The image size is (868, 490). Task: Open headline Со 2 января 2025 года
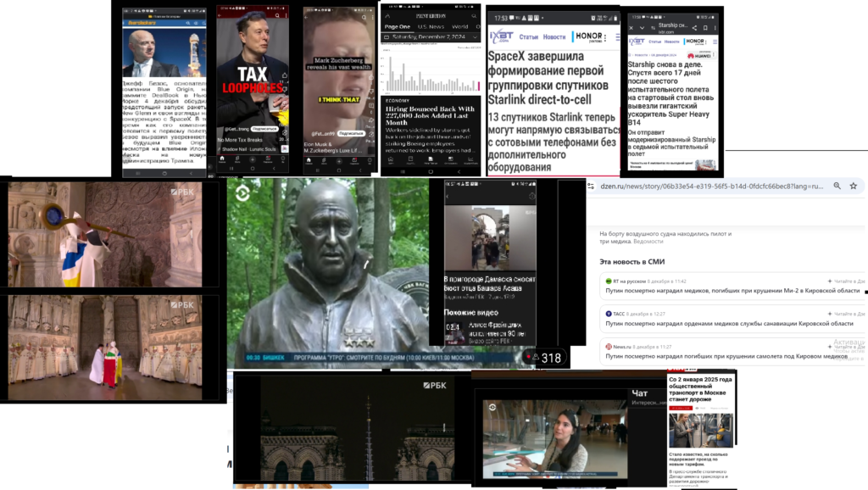pyautogui.click(x=700, y=389)
